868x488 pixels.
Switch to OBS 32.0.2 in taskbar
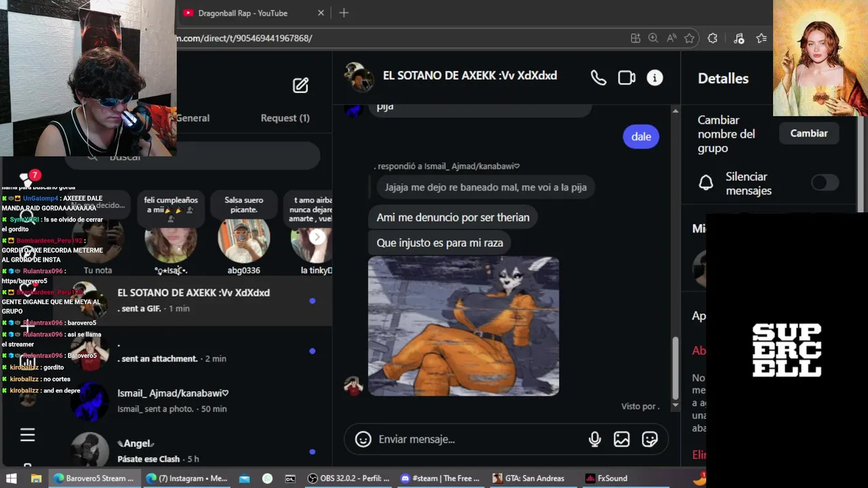pos(349,479)
